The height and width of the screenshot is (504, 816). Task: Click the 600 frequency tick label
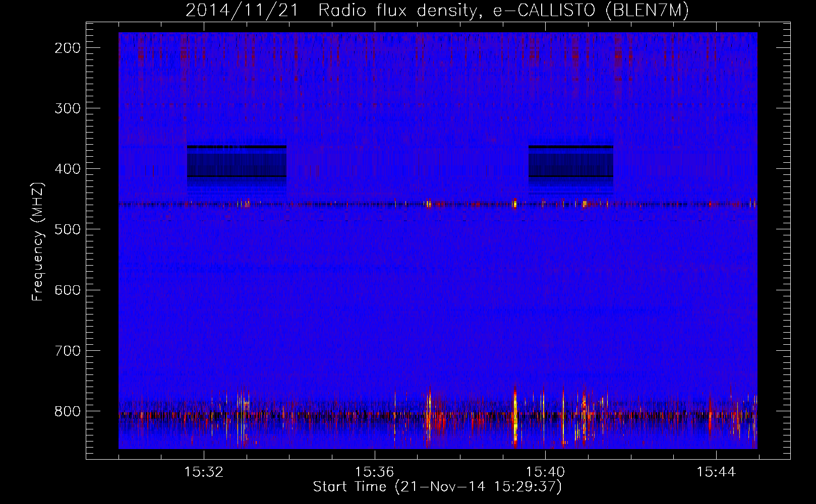(x=68, y=290)
